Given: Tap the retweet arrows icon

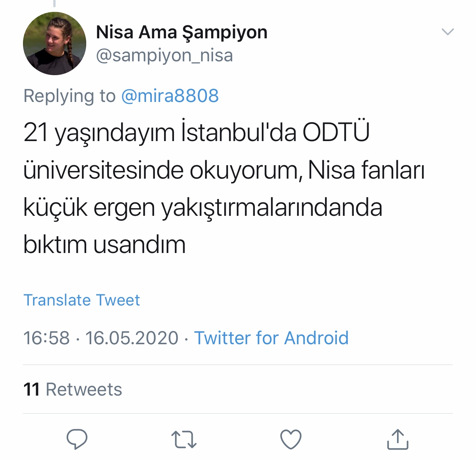Looking at the screenshot, I should click(x=184, y=440).
